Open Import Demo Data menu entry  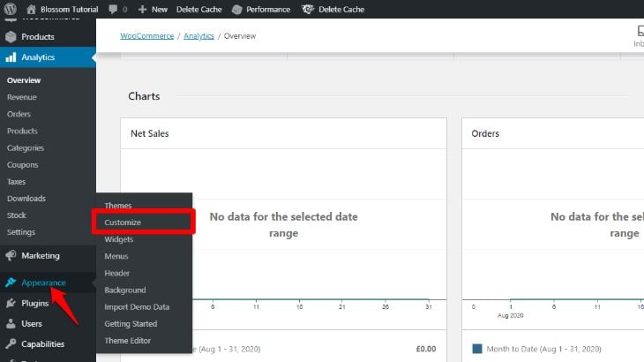tap(137, 307)
